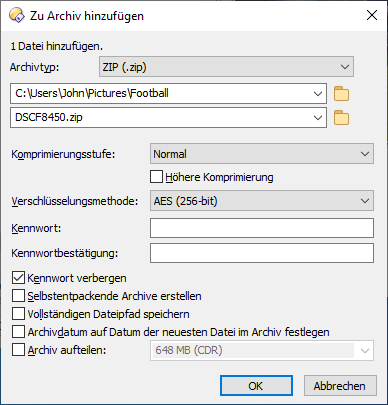Expand the Komprimierungsstufe Normal dropdown
The width and height of the screenshot is (388, 405).
pyautogui.click(x=262, y=154)
